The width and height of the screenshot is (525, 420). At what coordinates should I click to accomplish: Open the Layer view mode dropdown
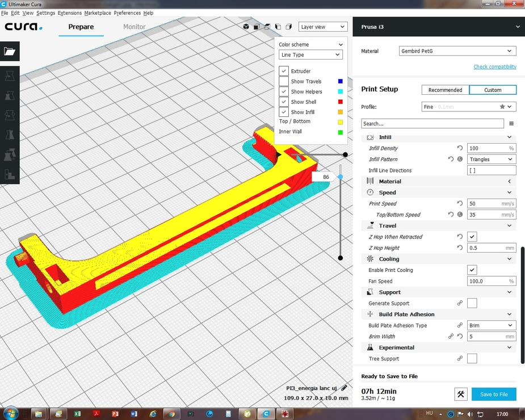[322, 27]
